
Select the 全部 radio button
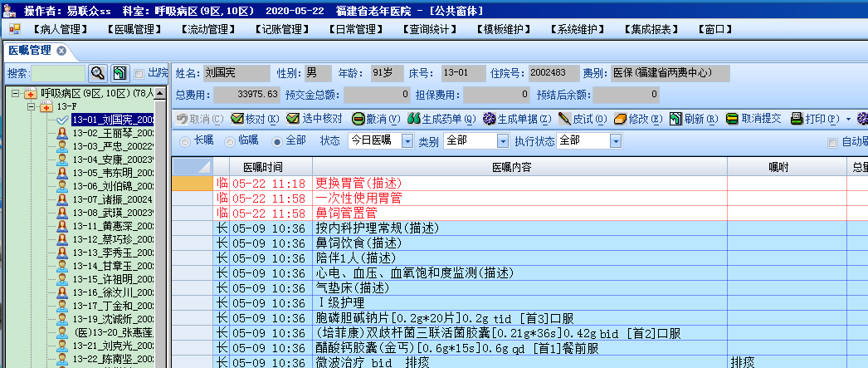[x=277, y=142]
